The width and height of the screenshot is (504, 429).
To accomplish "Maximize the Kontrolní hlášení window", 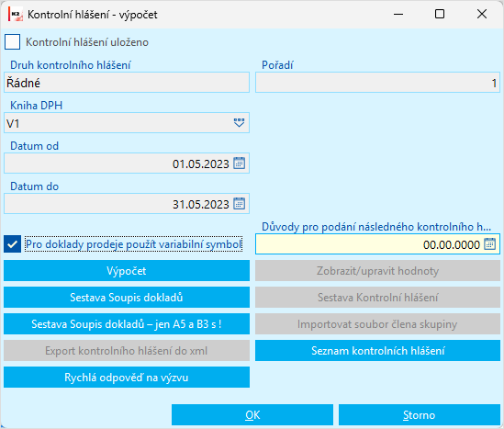I will point(440,14).
